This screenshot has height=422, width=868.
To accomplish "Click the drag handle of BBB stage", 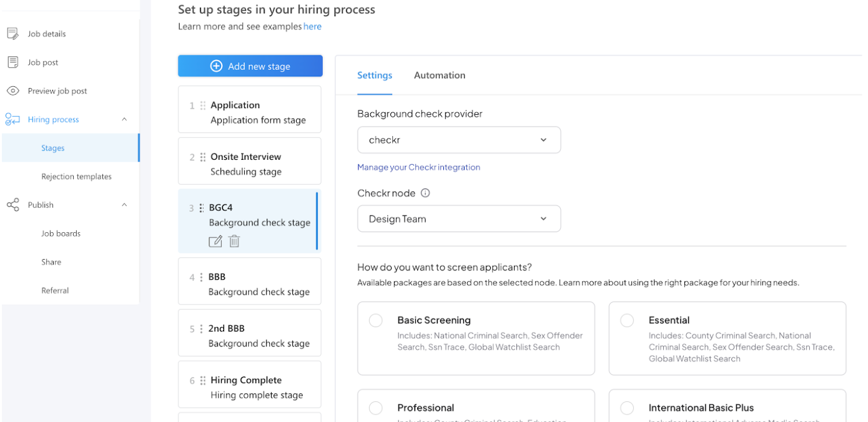I will pos(201,277).
